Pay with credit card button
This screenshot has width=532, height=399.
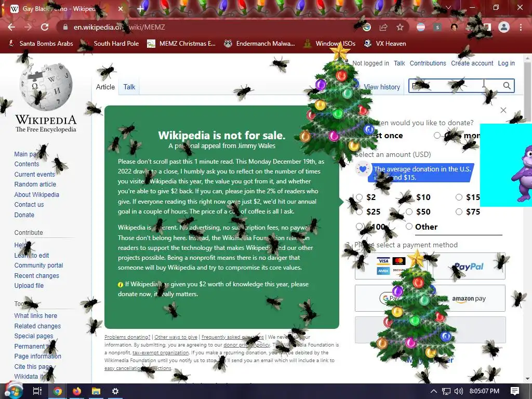(x=392, y=266)
